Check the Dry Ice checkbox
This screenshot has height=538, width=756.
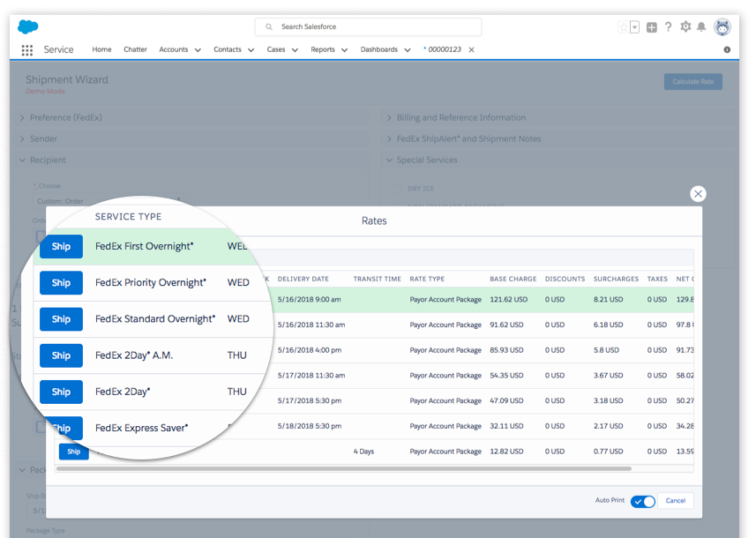pos(398,189)
